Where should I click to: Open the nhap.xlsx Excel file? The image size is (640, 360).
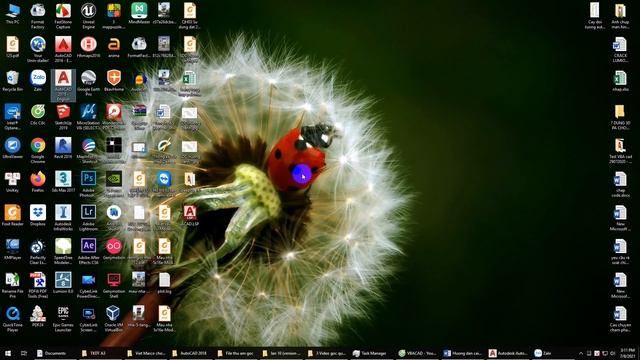tap(620, 81)
